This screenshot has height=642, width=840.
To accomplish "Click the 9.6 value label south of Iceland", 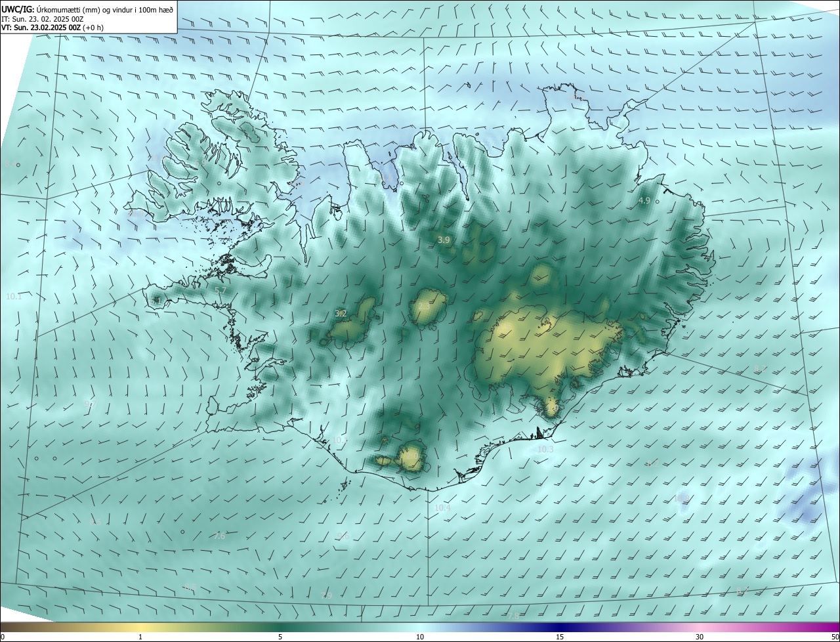I will coord(343,537).
